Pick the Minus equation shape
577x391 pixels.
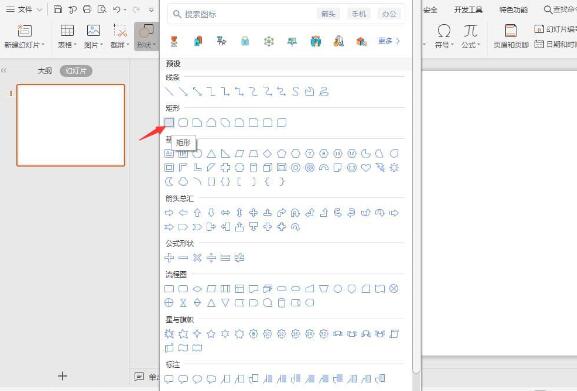point(183,257)
